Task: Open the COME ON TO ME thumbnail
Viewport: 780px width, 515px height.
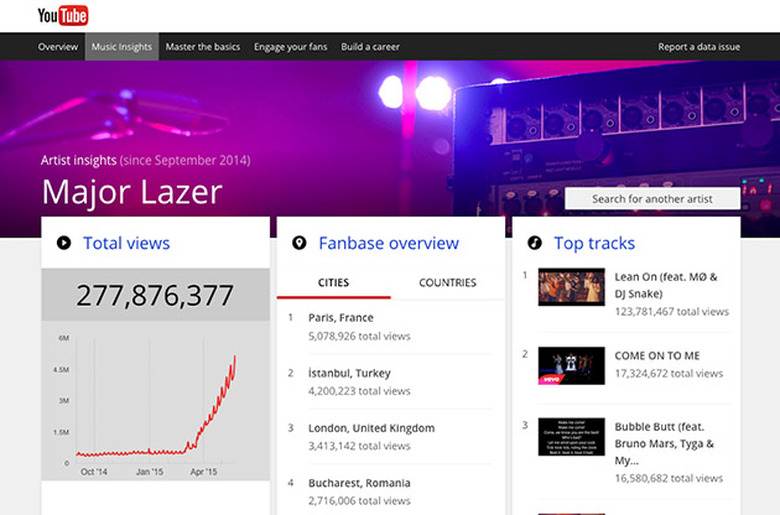Action: point(571,365)
